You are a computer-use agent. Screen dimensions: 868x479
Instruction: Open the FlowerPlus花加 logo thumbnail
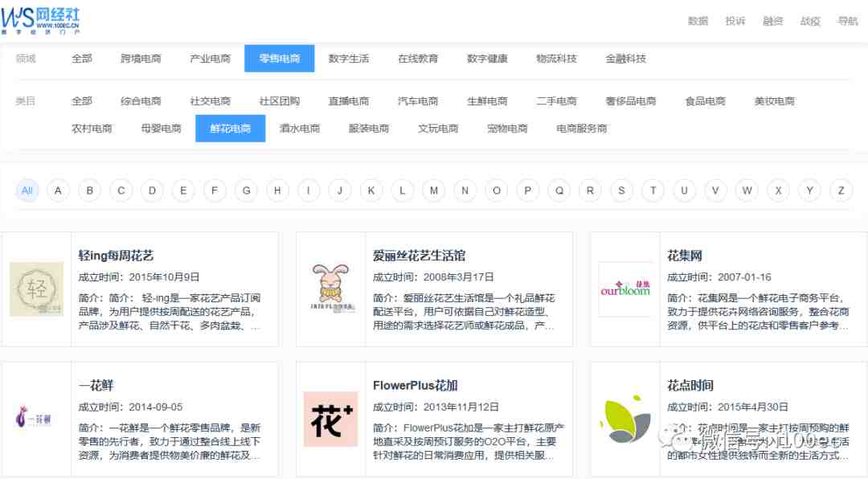click(331, 420)
